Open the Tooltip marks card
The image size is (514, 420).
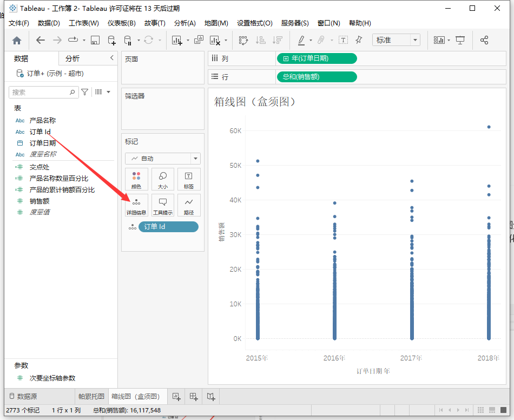point(163,205)
